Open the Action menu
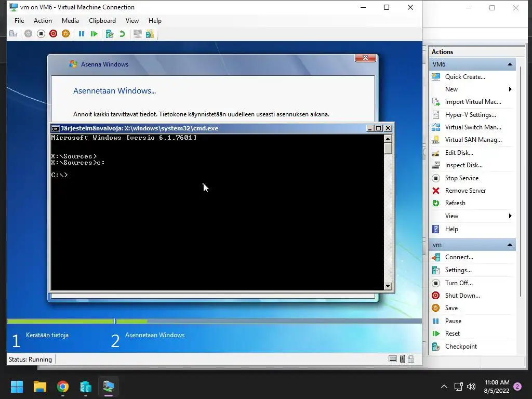The width and height of the screenshot is (532, 399). 43,21
